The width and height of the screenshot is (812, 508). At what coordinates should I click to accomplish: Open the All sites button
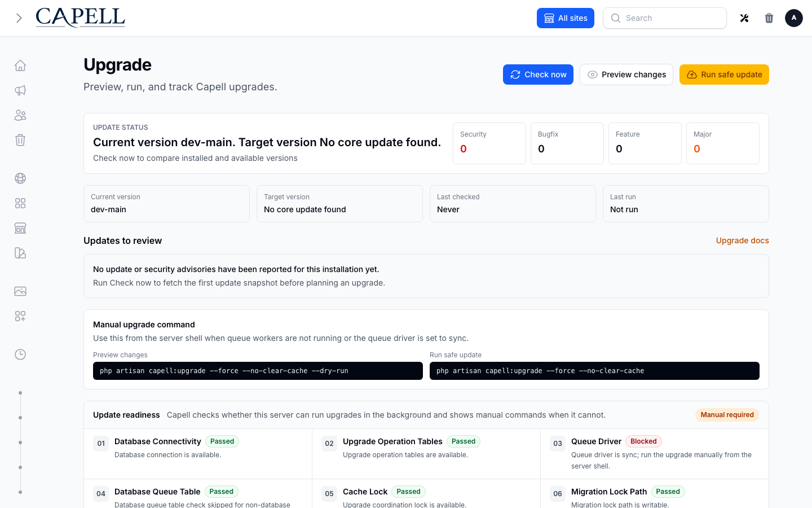pyautogui.click(x=566, y=18)
